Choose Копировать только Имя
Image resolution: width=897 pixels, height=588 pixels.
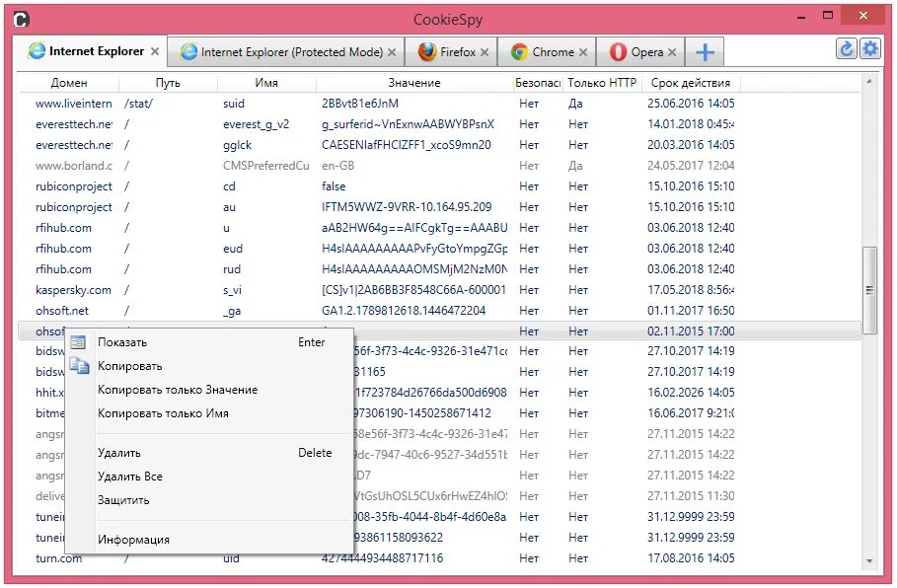tap(211, 413)
